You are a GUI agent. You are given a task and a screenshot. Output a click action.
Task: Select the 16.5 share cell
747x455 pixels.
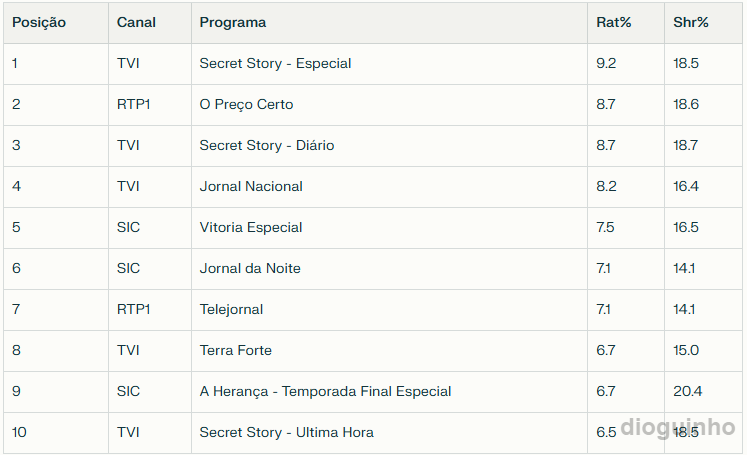coord(686,227)
